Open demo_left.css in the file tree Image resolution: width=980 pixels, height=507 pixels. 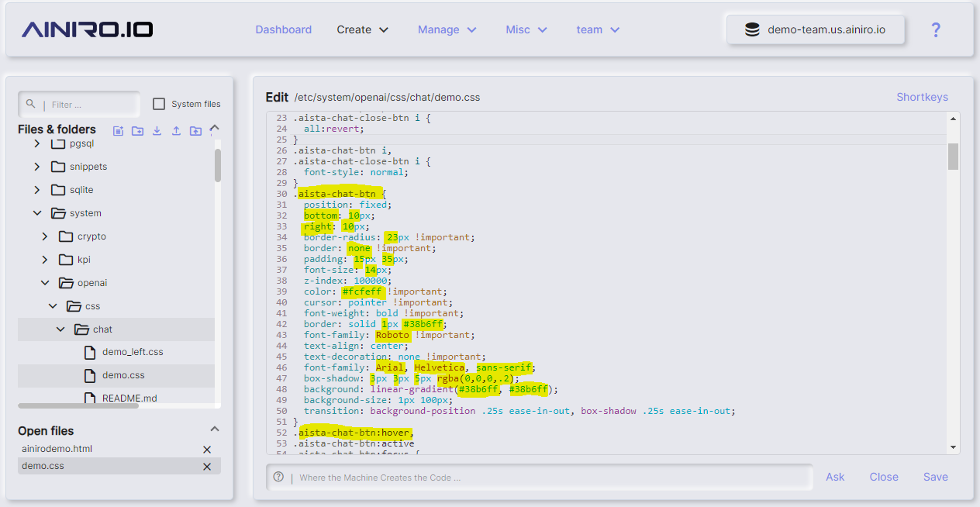click(133, 352)
